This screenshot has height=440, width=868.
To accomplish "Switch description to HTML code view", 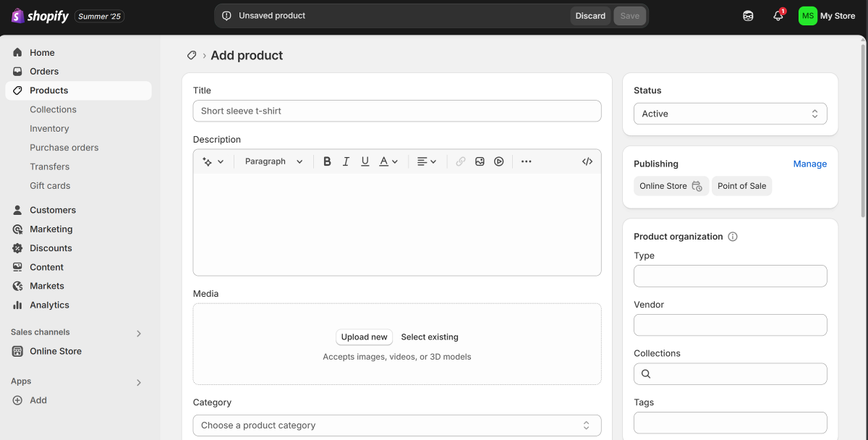I will point(587,161).
